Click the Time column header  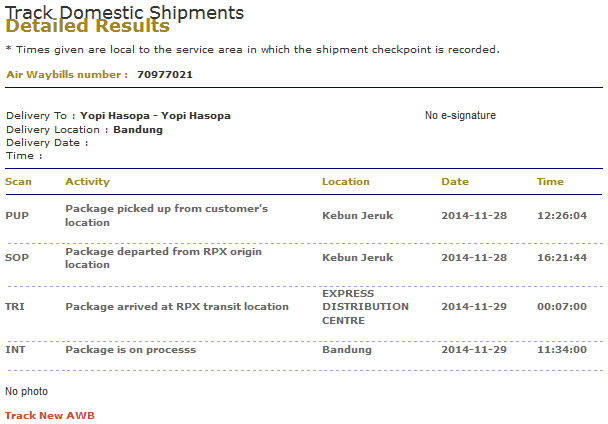[550, 182]
